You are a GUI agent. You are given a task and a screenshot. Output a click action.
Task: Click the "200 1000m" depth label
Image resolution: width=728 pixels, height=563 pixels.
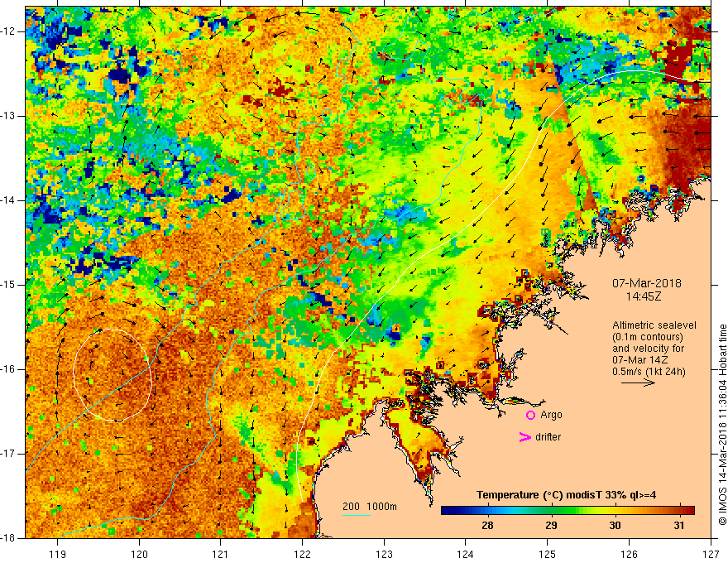(x=370, y=507)
